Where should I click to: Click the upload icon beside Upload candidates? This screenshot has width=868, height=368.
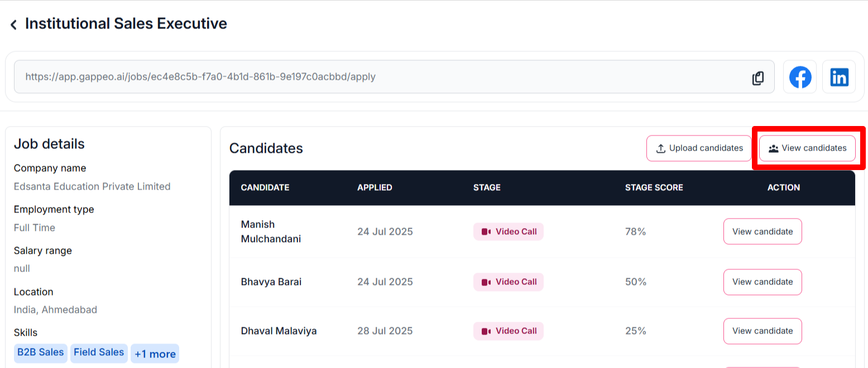(660, 148)
